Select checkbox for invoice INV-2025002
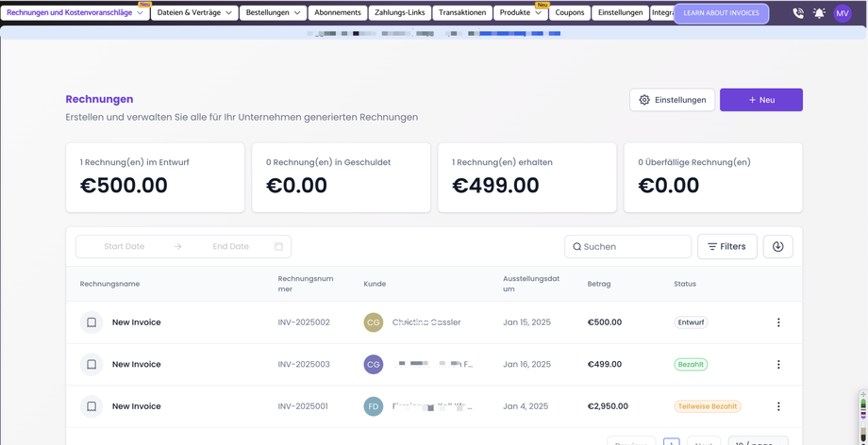The image size is (868, 445). pyautogui.click(x=92, y=322)
